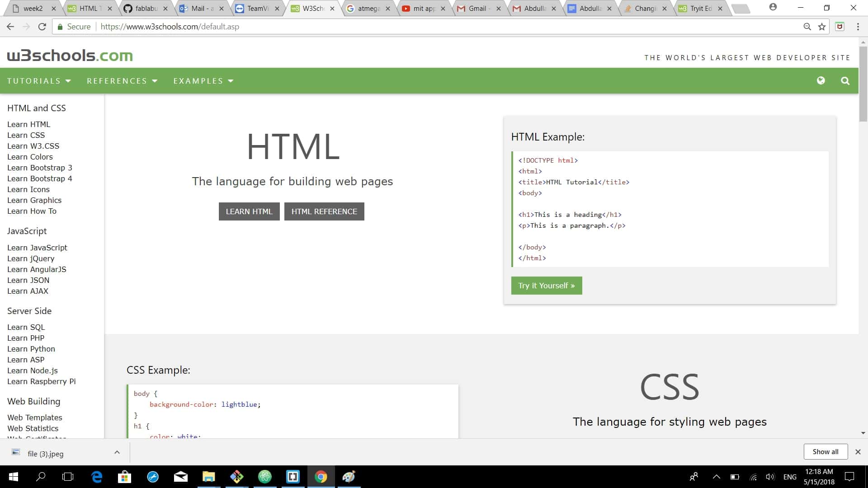This screenshot has width=868, height=488.
Task: Switch to the week2 browser tab
Action: (33, 8)
